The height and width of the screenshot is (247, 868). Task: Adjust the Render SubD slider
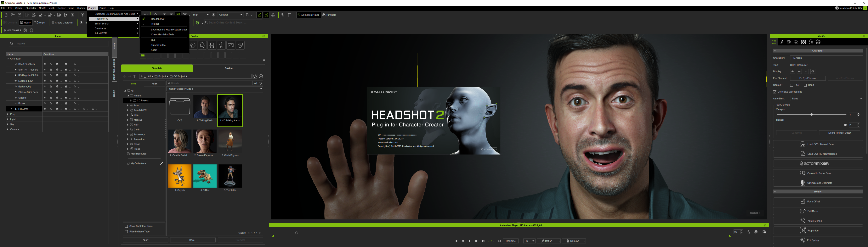click(x=845, y=125)
